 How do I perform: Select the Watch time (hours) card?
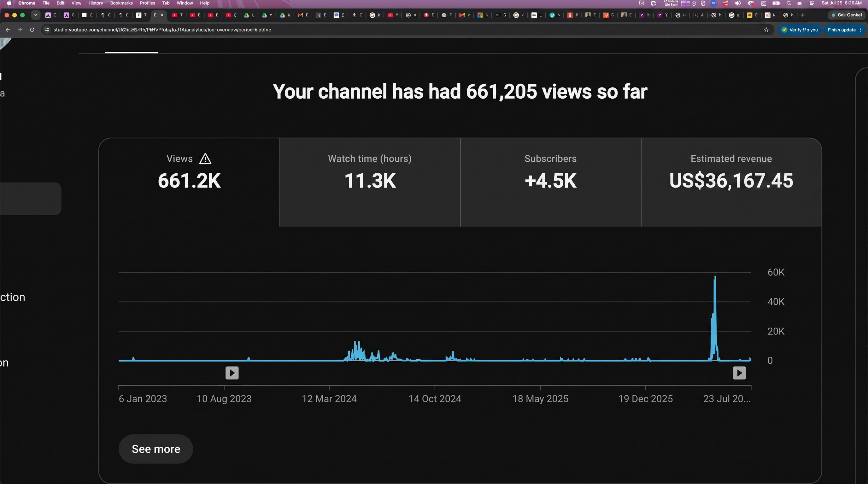pos(370,182)
